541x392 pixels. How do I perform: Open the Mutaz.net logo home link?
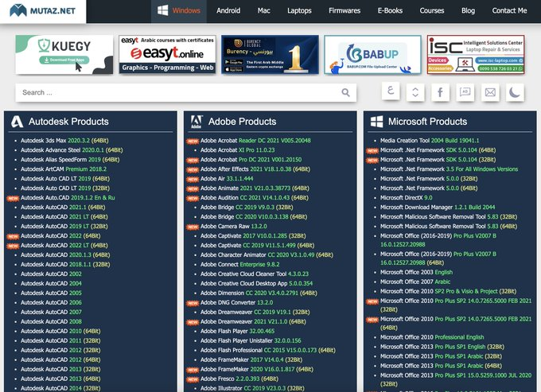pyautogui.click(x=42, y=10)
